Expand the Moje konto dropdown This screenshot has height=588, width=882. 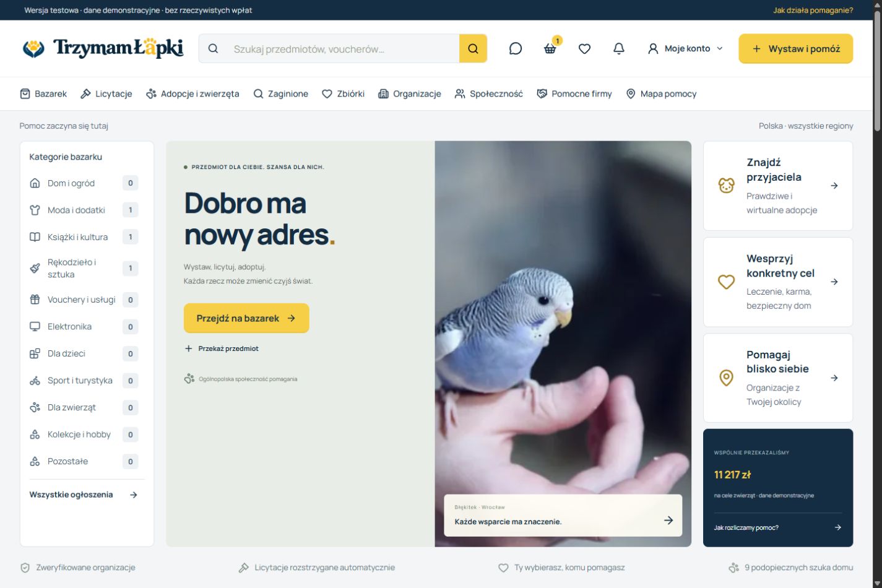click(x=685, y=48)
